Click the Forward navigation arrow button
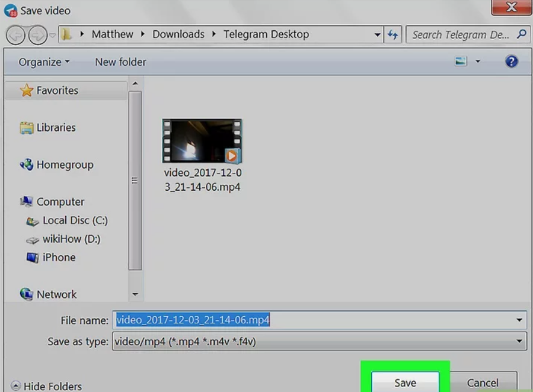This screenshot has height=392, width=533. 37,36
